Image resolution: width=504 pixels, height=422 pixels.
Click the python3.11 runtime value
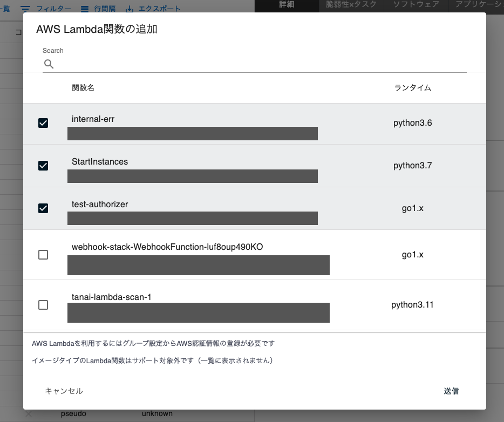[412, 305]
